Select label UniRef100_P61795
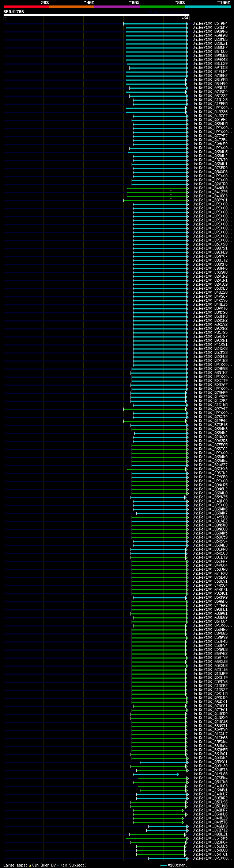 pyautogui.click(x=210, y=333)
